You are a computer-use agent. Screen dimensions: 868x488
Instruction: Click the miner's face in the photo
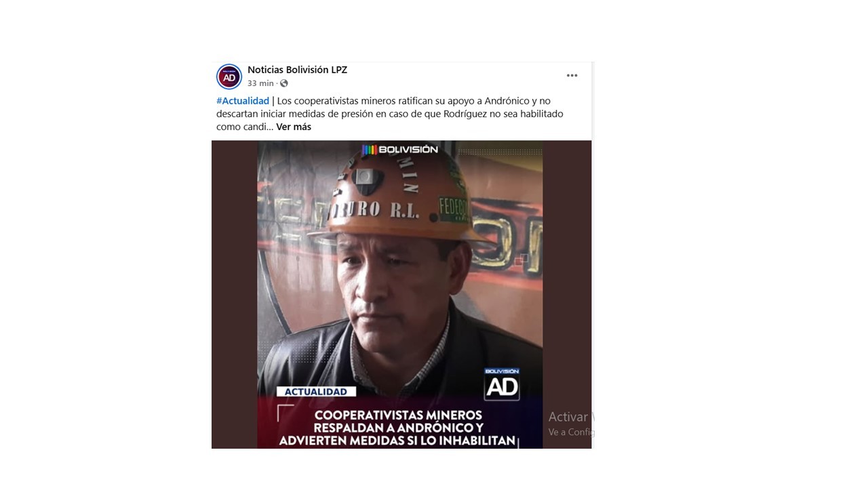point(400,291)
